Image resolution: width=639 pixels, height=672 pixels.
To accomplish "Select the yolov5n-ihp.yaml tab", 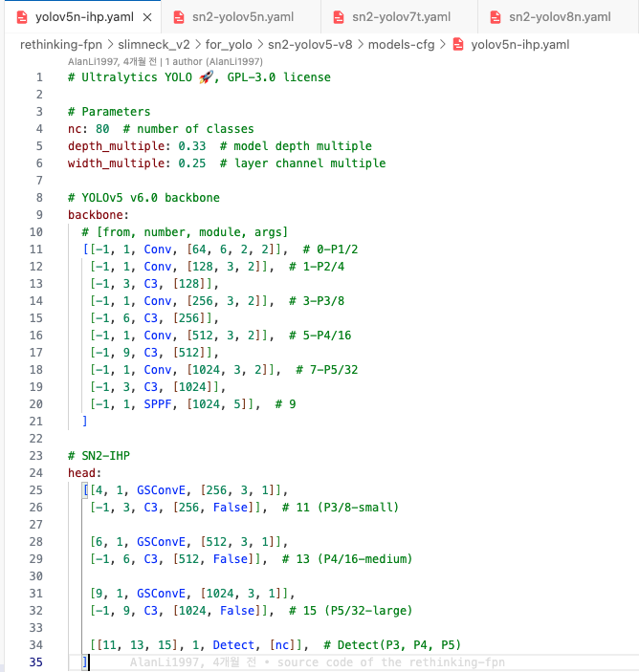I will point(83,17).
